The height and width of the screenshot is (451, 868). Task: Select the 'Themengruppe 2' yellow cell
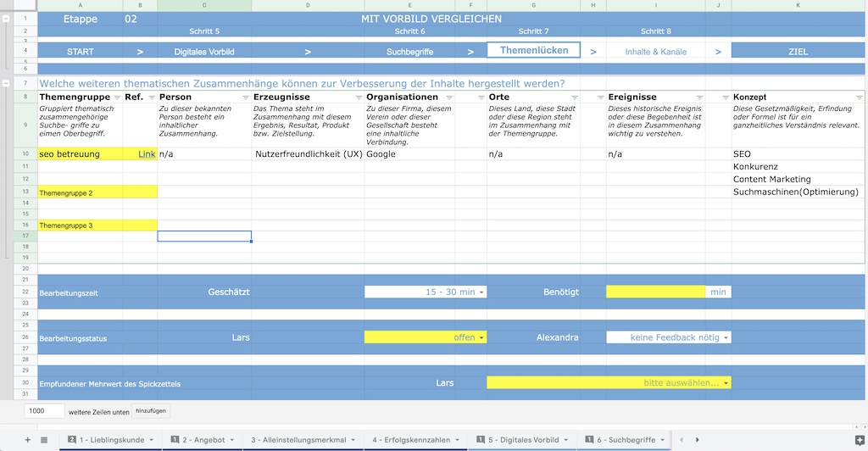[x=81, y=192]
